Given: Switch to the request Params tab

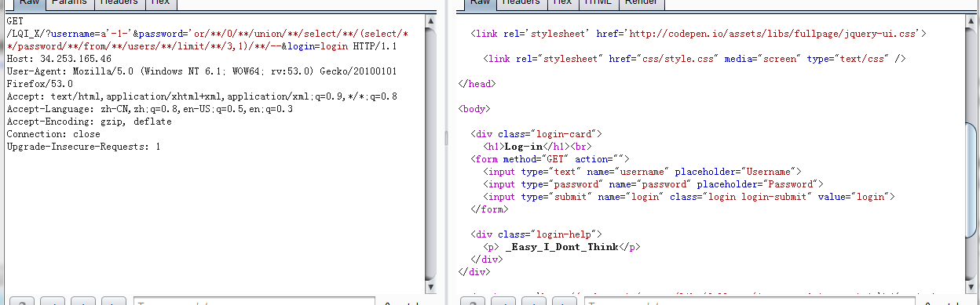Looking at the screenshot, I should [69, 3].
